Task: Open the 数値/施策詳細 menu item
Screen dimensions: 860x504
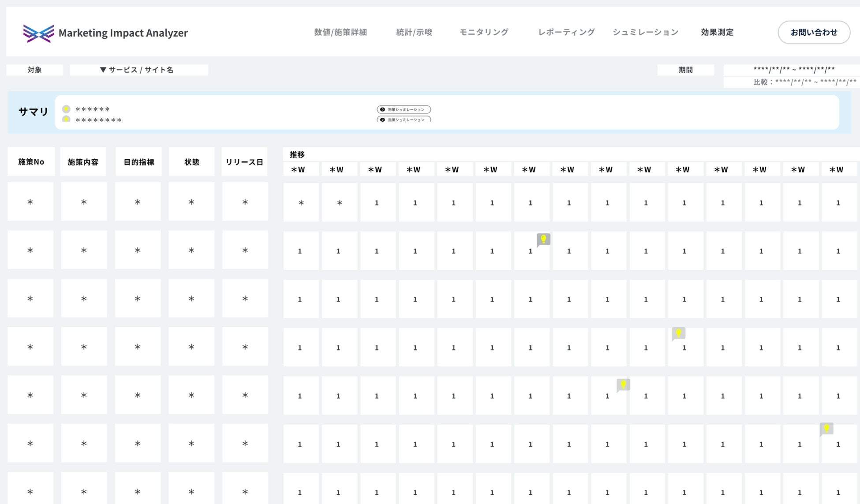Action: click(340, 32)
